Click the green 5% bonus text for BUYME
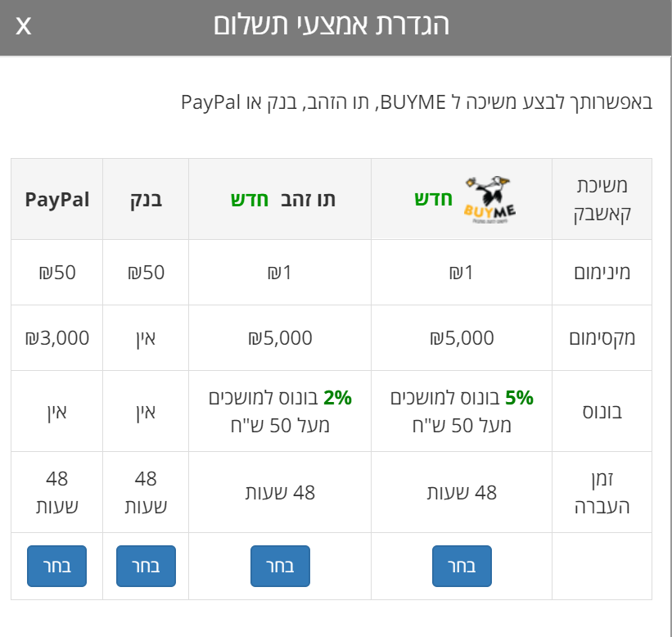The height and width of the screenshot is (637, 672). (x=519, y=398)
